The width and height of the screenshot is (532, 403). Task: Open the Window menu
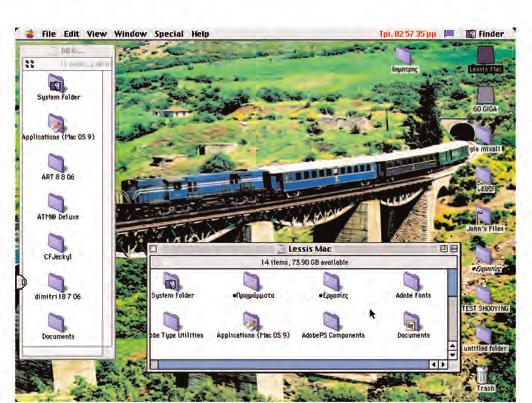[130, 34]
